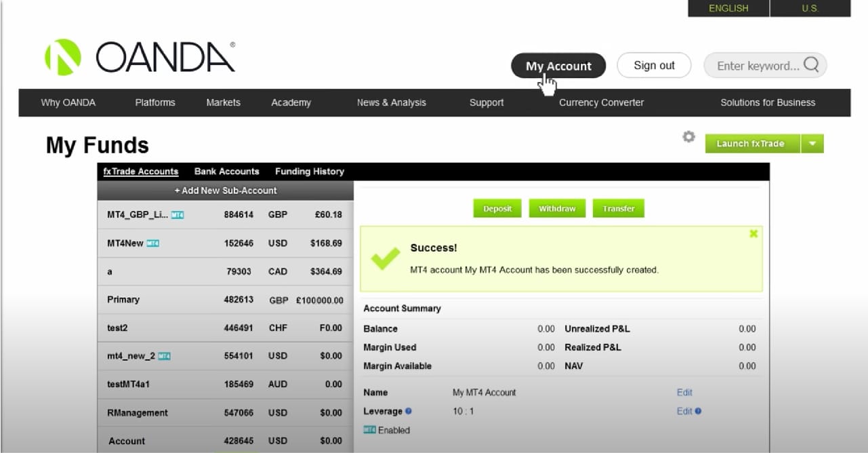Click the Margin Used label

390,347
